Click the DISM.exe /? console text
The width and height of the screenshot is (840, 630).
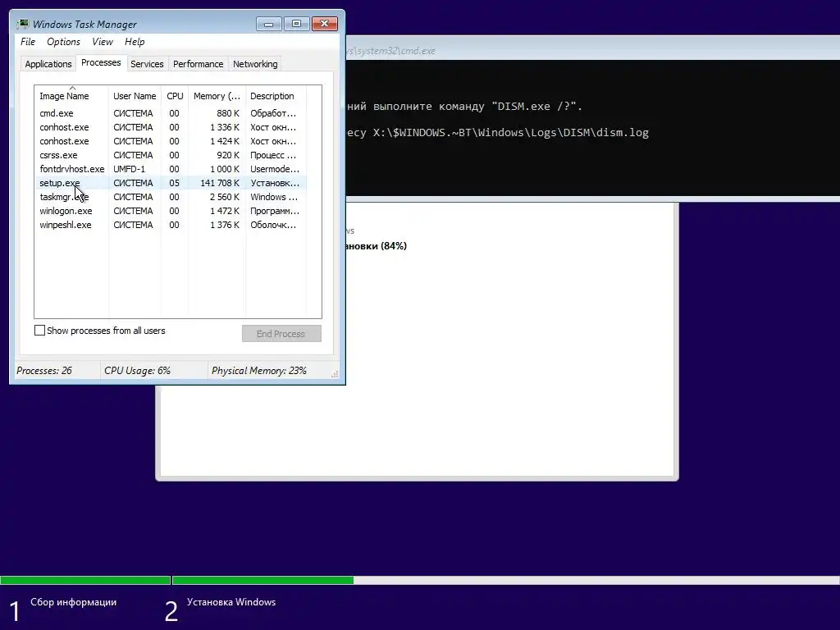point(536,107)
